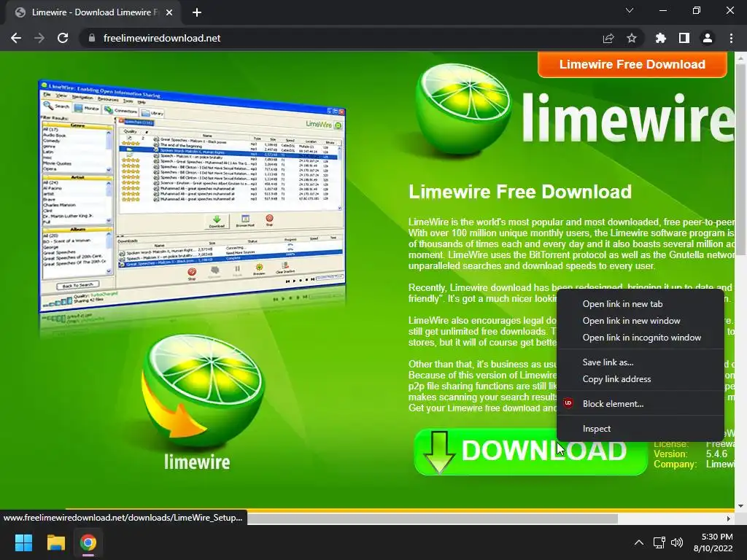Click the volume speaker tray icon

pyautogui.click(x=676, y=542)
